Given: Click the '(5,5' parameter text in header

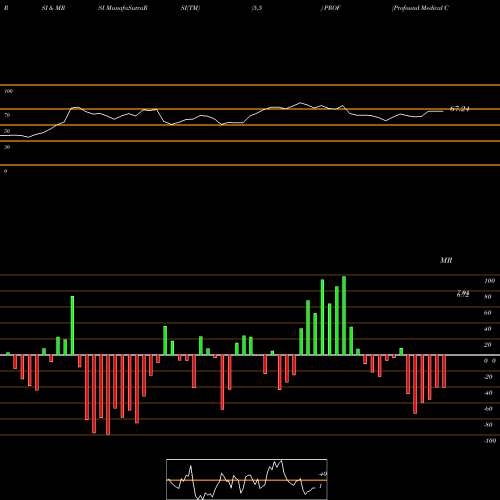Looking at the screenshot, I should (x=257, y=8).
